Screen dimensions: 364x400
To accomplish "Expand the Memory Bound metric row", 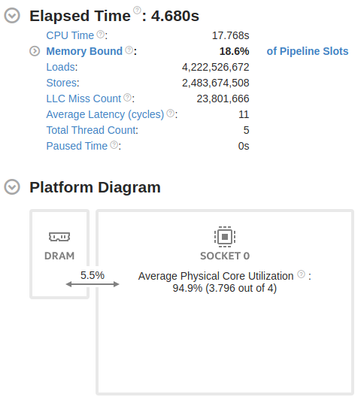I will pos(35,51).
